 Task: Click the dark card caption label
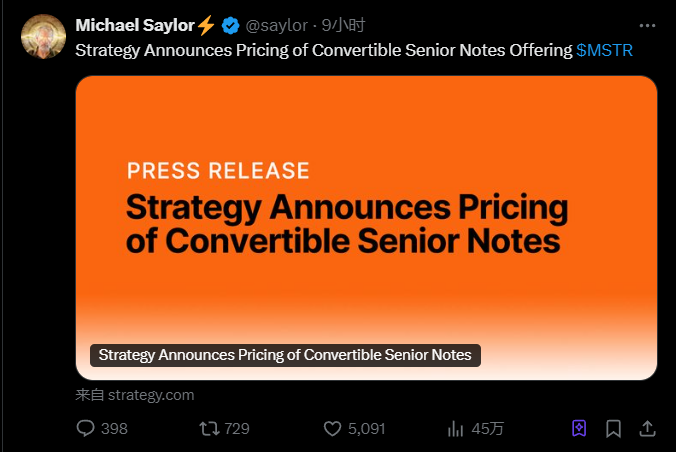285,355
